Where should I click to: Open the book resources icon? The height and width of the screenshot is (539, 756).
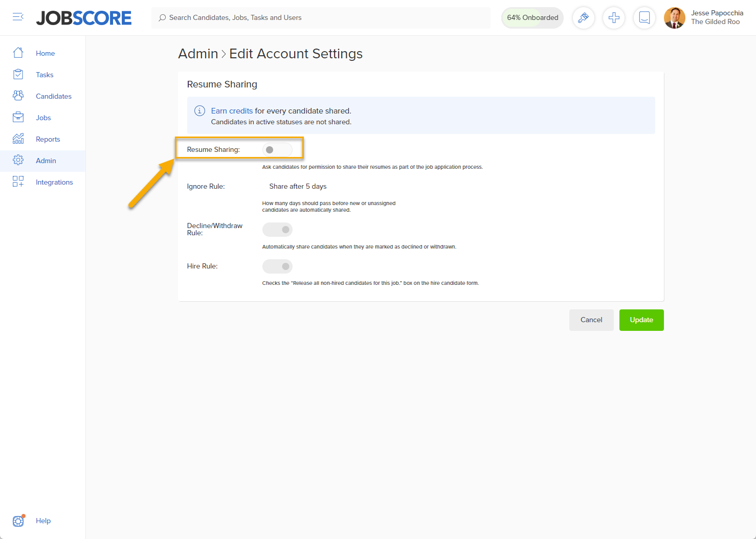[x=644, y=18]
